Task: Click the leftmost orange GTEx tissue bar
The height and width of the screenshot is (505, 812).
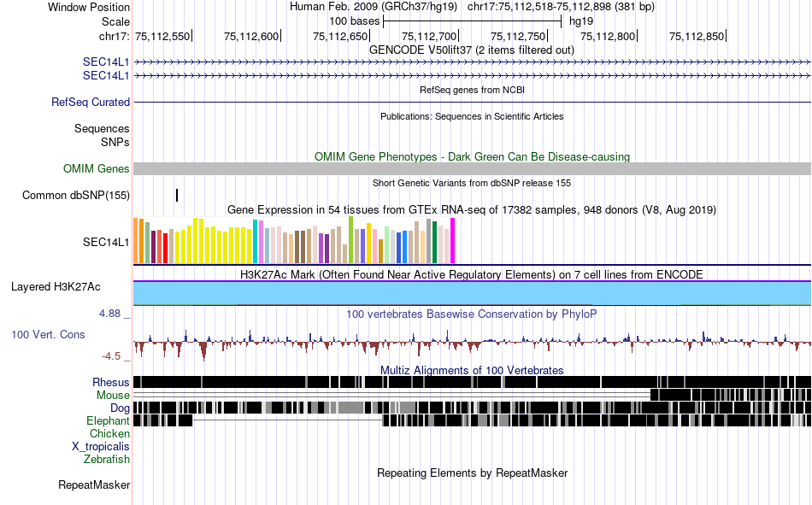Action: coord(136,241)
